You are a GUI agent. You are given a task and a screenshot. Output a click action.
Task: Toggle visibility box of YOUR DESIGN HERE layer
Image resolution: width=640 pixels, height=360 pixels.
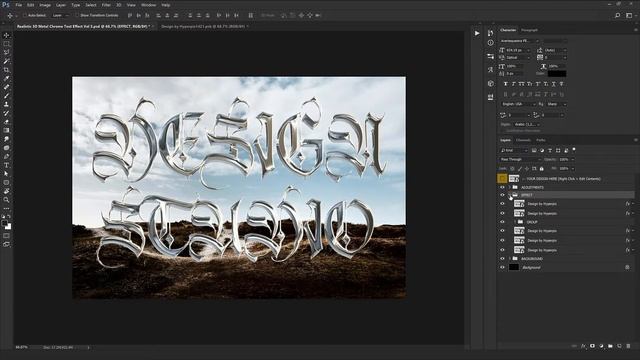point(502,178)
